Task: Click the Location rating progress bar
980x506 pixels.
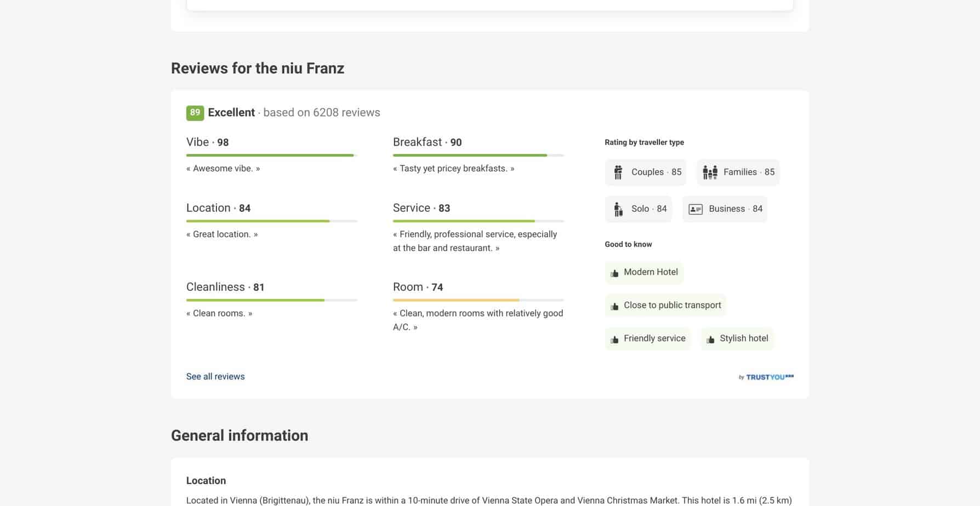Action: click(272, 221)
